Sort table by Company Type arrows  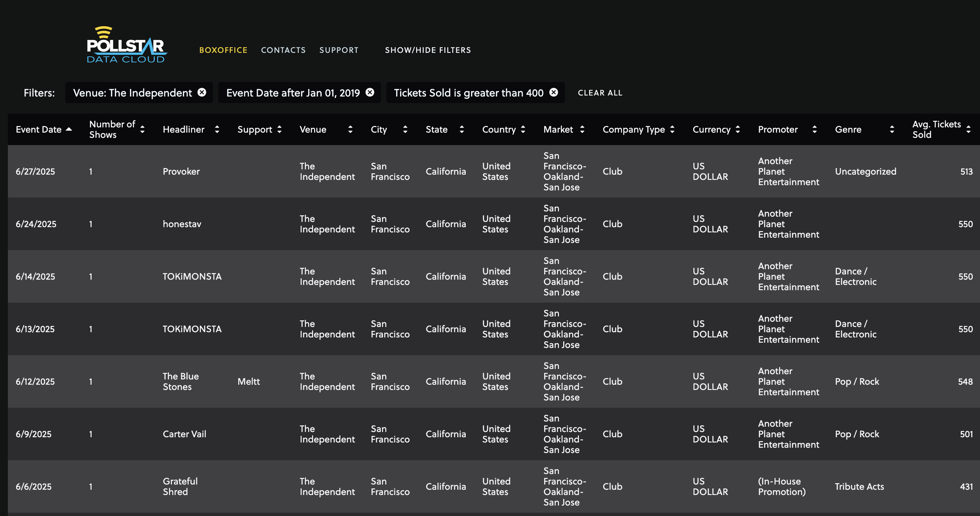[672, 129]
